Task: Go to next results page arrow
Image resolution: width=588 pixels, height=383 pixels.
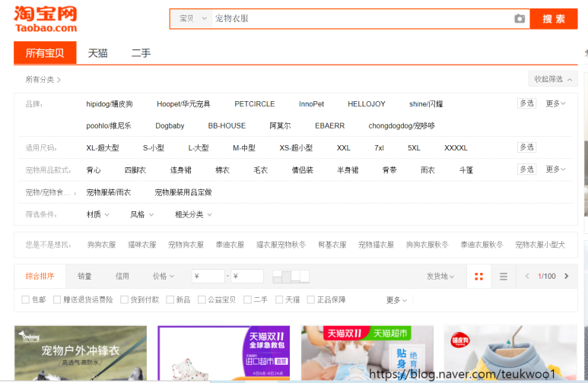Action: tap(566, 276)
